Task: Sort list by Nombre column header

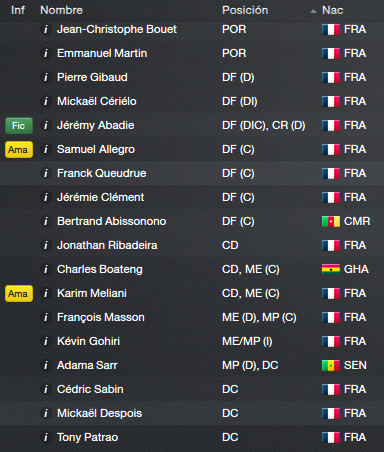Action: [61, 10]
